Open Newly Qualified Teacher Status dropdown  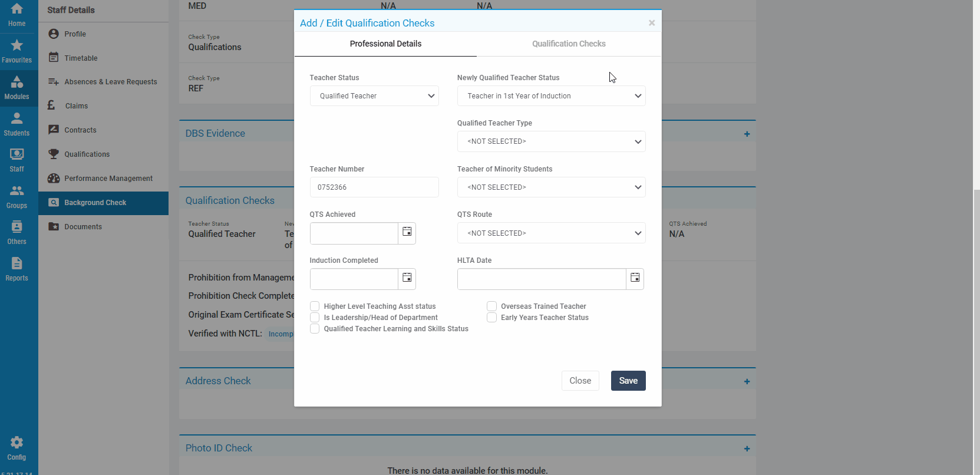(x=550, y=96)
